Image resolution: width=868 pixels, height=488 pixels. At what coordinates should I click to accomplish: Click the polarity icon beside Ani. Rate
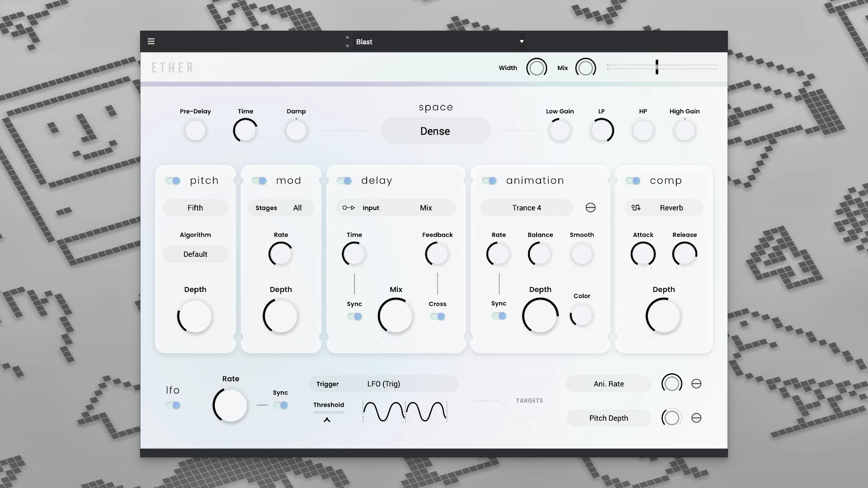click(x=696, y=383)
